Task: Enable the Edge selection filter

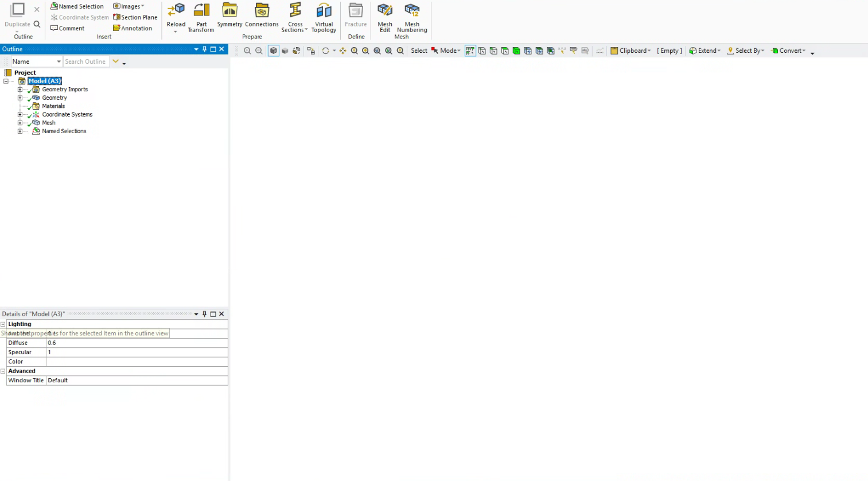Action: tap(493, 51)
